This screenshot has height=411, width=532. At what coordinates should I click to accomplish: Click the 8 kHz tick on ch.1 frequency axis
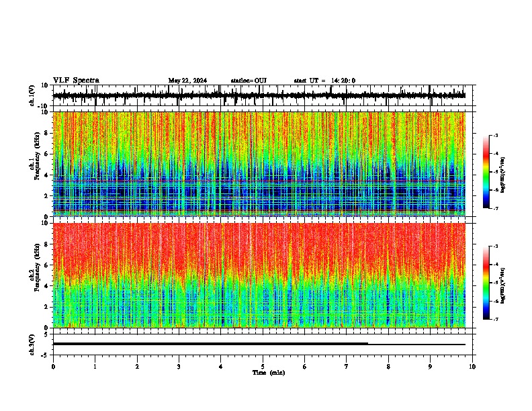tap(47, 133)
